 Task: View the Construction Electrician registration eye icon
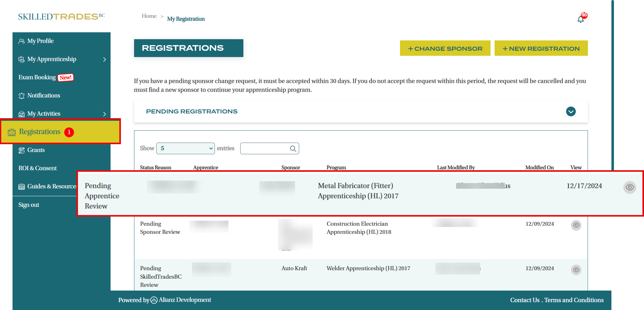[x=576, y=225]
